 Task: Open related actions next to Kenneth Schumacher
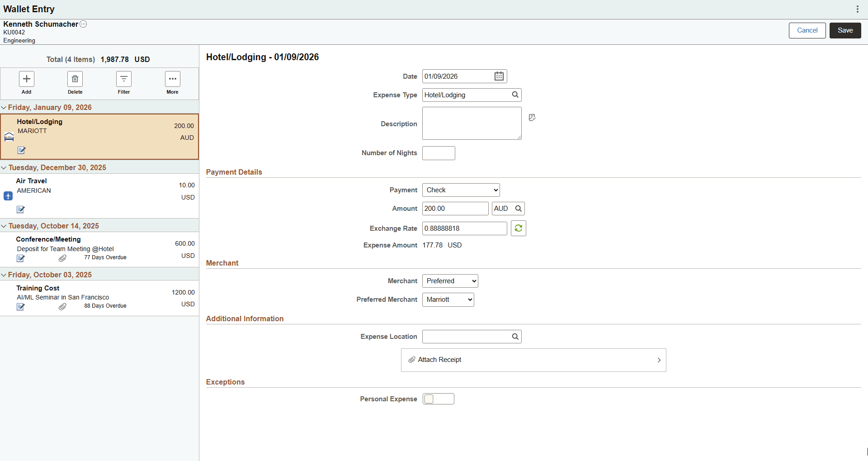pos(83,24)
